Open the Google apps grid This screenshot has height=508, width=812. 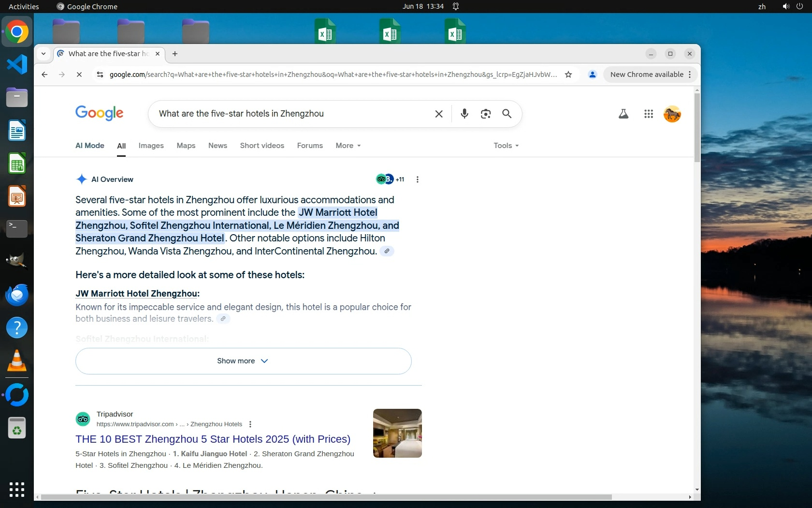pos(648,114)
